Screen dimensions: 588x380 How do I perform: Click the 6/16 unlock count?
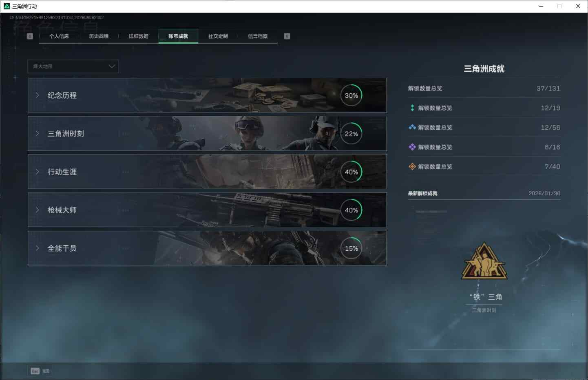[x=552, y=147]
